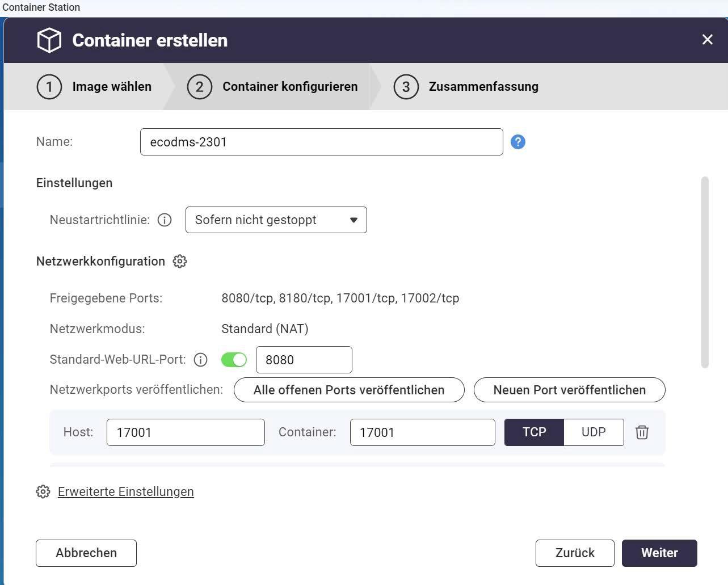Viewport: 728px width, 585px height.
Task: Jump to step 3 Zusammenfassung
Action: click(466, 87)
